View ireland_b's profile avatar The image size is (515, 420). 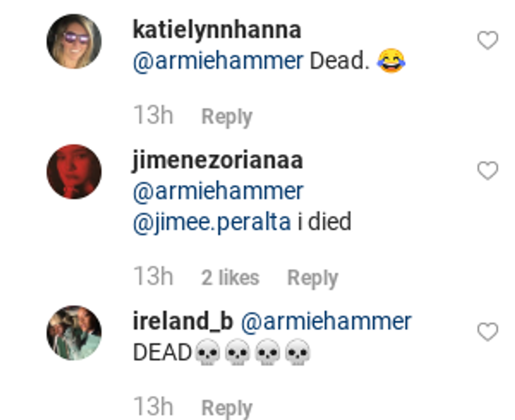pyautogui.click(x=74, y=333)
